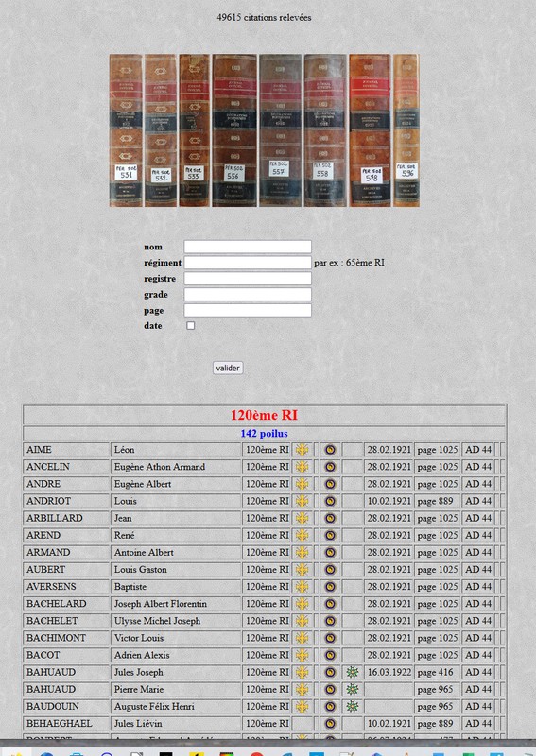Image resolution: width=536 pixels, height=756 pixels.
Task: Click the book spine labeled 531
Action: (x=126, y=130)
